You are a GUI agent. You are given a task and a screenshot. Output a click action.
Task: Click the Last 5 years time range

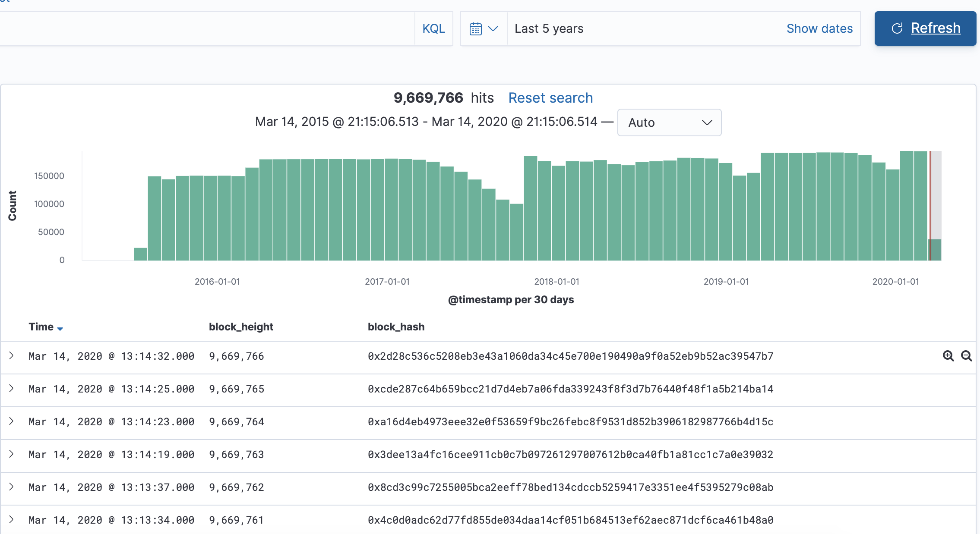pyautogui.click(x=549, y=29)
